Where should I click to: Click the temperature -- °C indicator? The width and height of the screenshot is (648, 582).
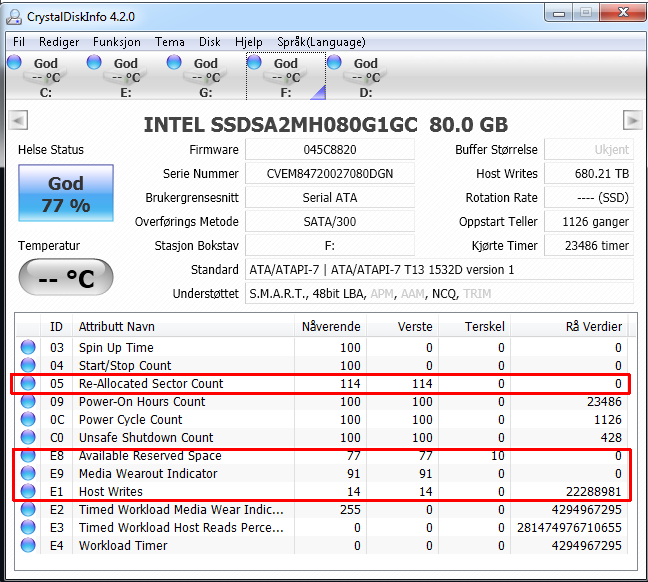(66, 277)
